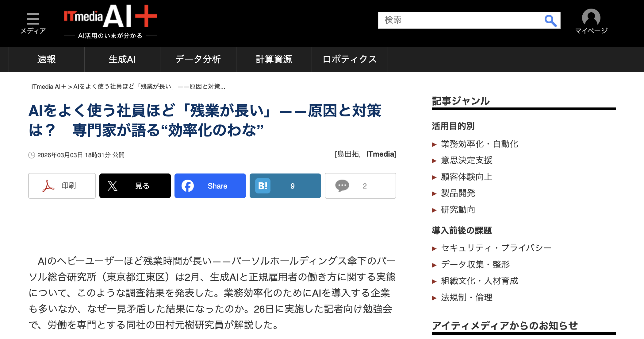Click セキュリティ・プライバシー sidebar link
644x339 pixels.
496,248
